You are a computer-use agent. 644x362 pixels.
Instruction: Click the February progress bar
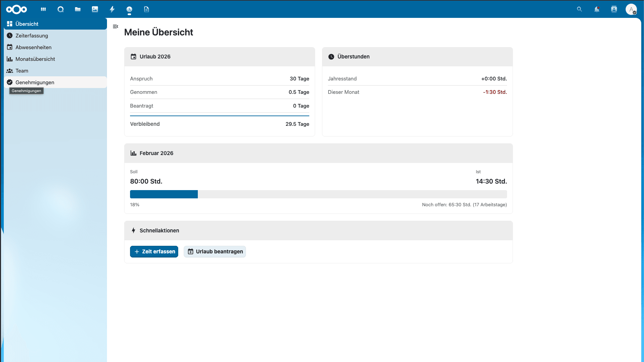318,194
